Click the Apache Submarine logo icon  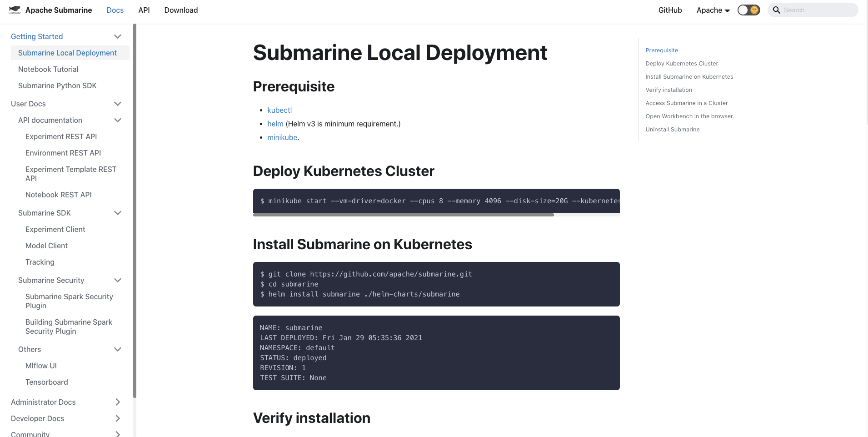point(15,10)
